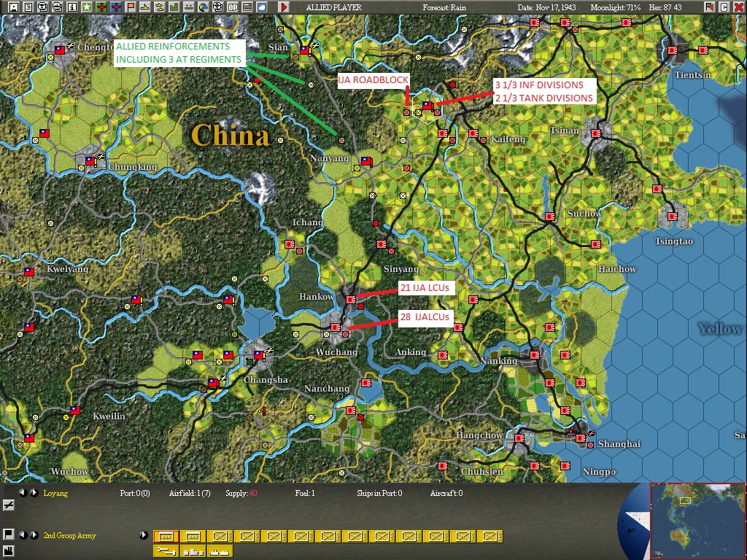
Task: Select the Chinese flag at Chengtu
Action: [60, 50]
